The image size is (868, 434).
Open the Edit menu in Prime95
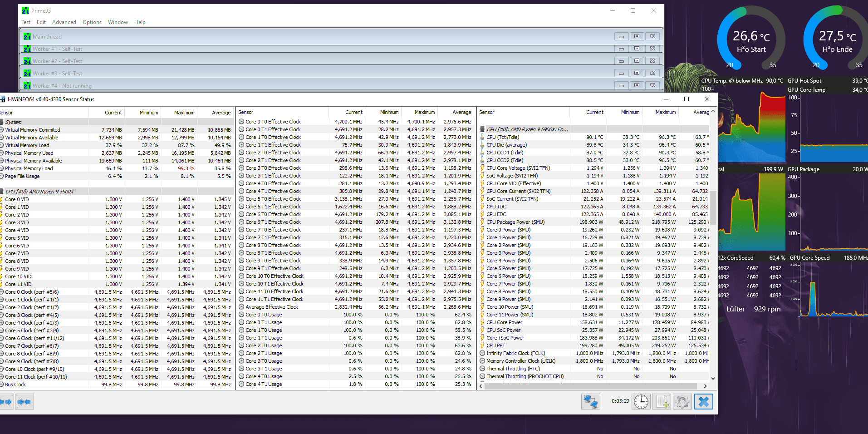[x=41, y=22]
